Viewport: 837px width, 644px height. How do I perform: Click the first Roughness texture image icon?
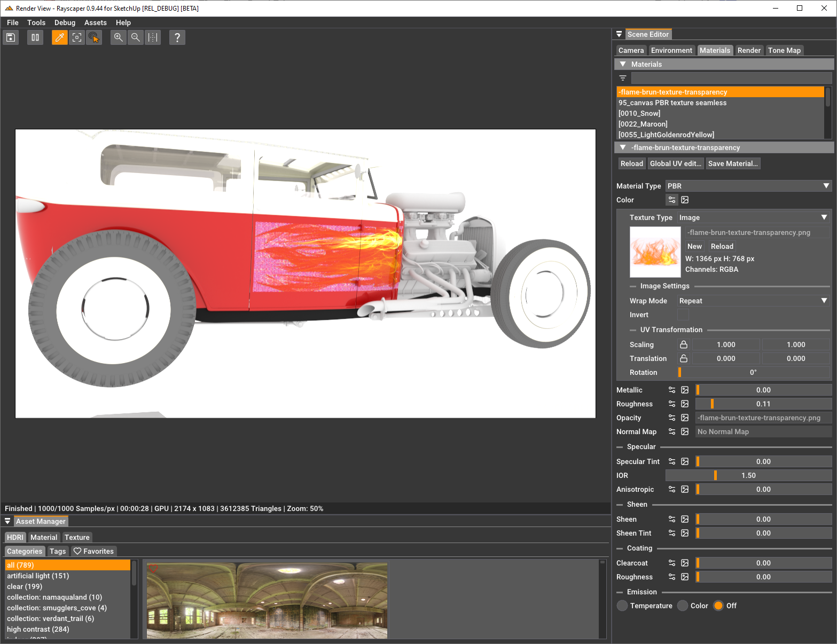pyautogui.click(x=685, y=404)
